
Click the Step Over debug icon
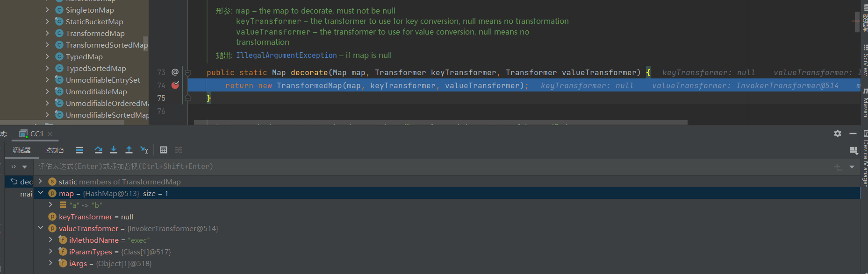(x=98, y=150)
